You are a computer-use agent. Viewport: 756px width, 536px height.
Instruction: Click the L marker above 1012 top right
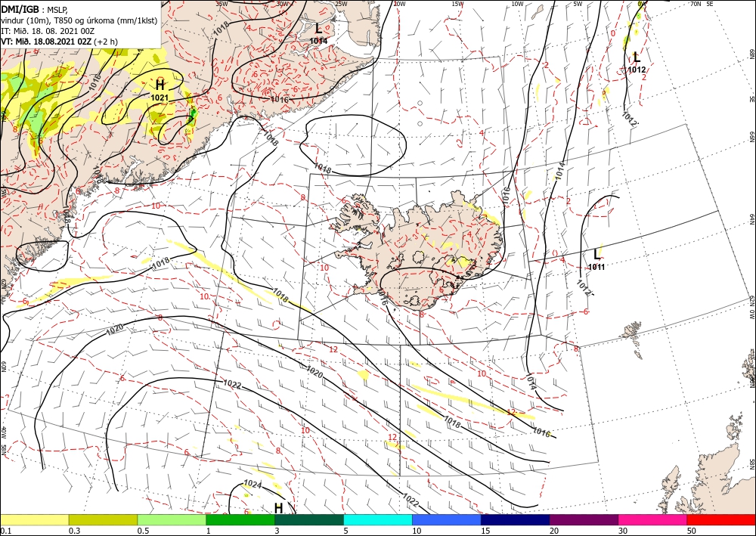pos(637,57)
